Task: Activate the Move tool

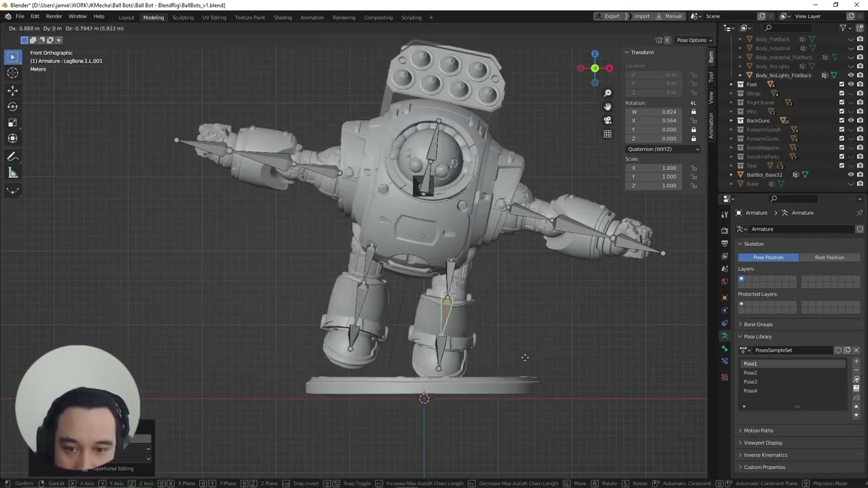Action: coord(12,90)
